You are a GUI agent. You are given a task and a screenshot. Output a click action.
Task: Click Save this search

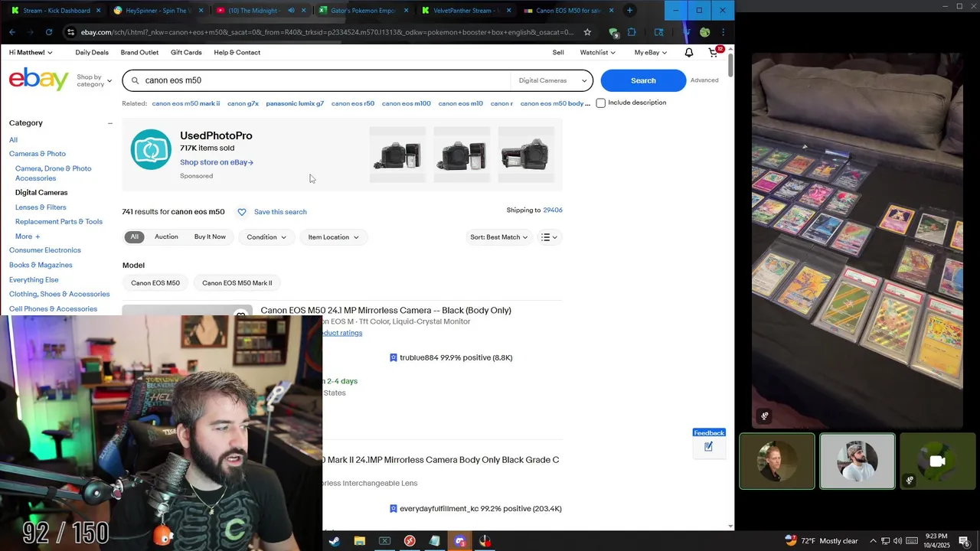click(280, 212)
